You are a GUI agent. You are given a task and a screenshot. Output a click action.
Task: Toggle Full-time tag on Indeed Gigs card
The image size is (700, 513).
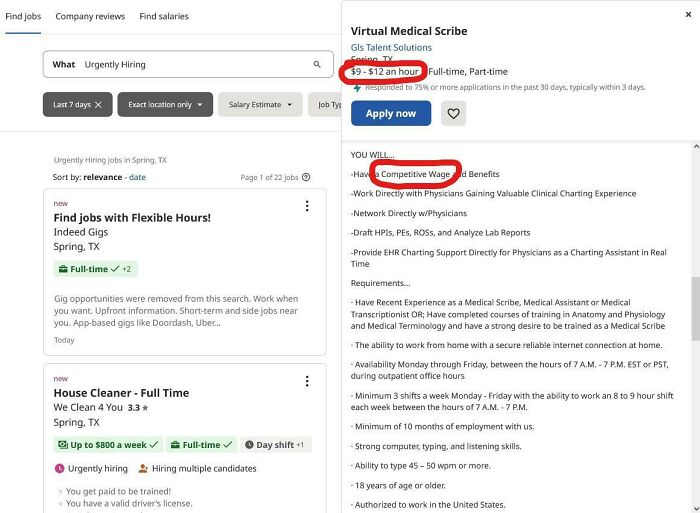click(x=94, y=269)
